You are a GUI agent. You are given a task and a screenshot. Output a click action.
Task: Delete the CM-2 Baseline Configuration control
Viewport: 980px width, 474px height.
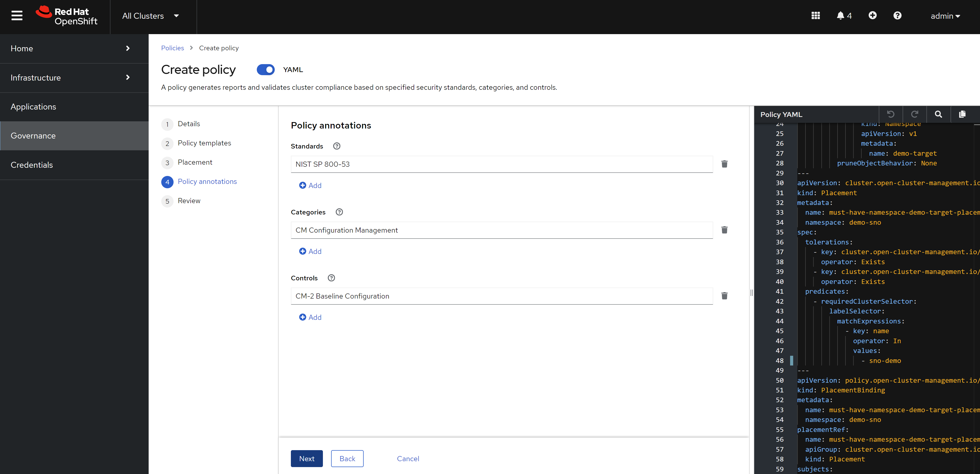724,296
